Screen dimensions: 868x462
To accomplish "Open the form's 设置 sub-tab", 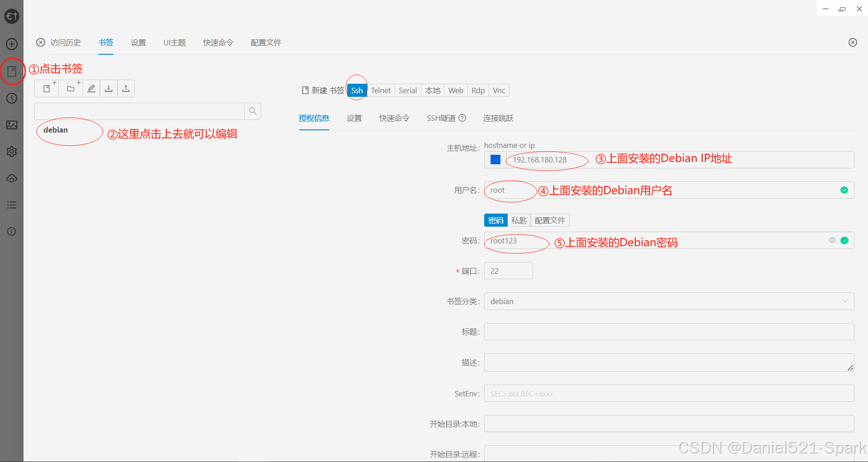I will pos(354,118).
